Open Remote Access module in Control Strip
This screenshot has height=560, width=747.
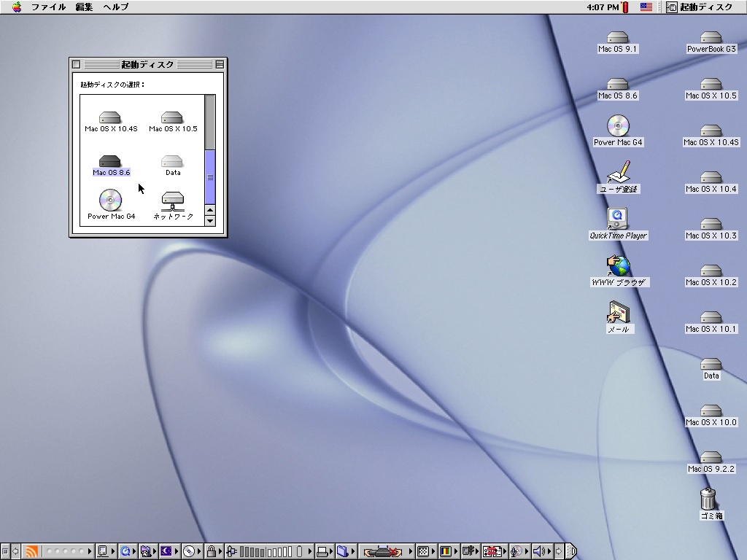pyautogui.click(x=471, y=551)
